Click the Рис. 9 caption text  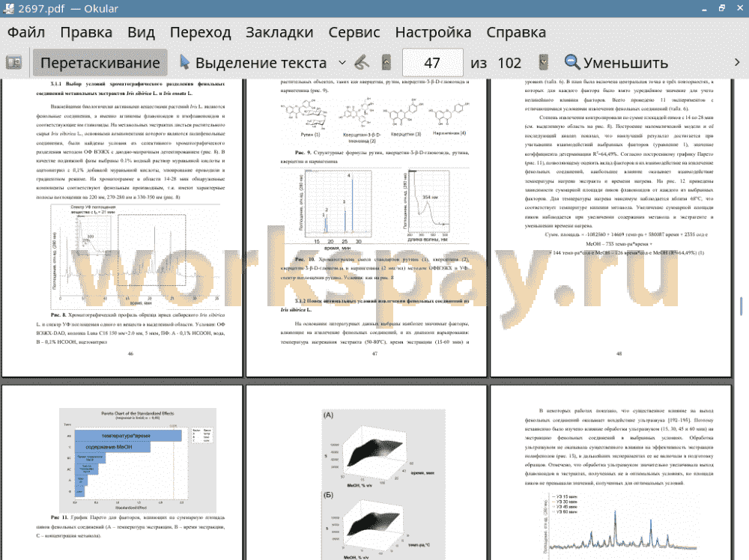point(374,157)
